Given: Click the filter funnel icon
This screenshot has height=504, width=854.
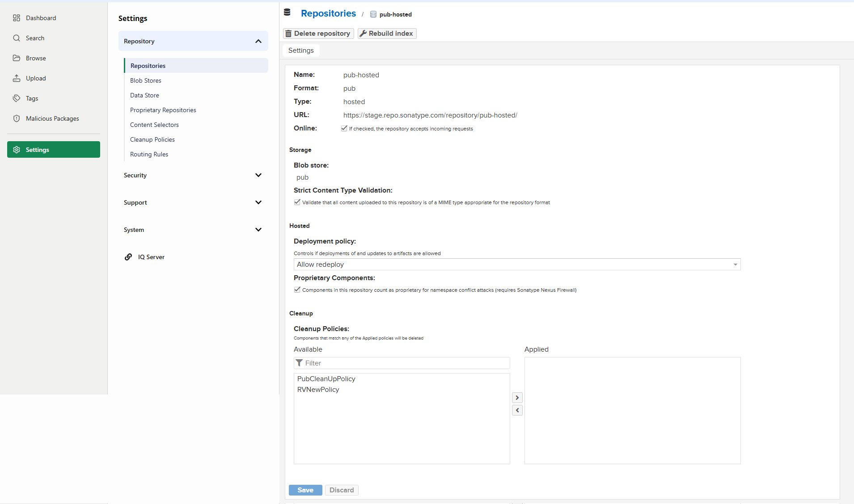Looking at the screenshot, I should click(x=299, y=363).
